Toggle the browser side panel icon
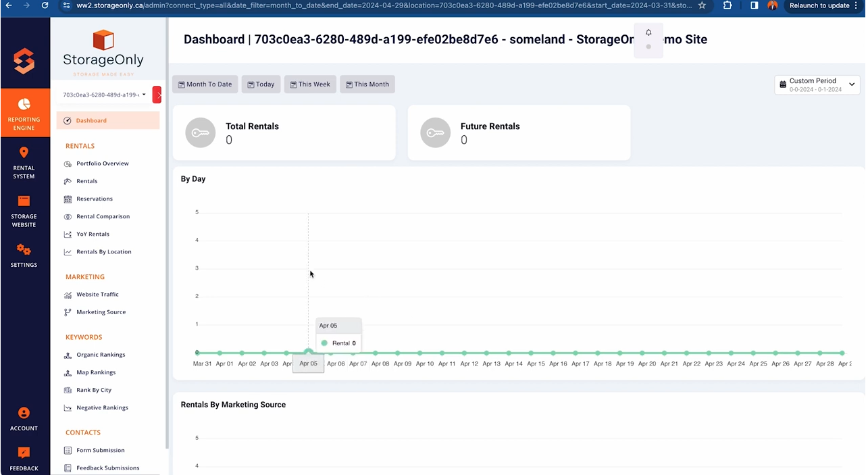The height and width of the screenshot is (475, 868). pos(755,5)
